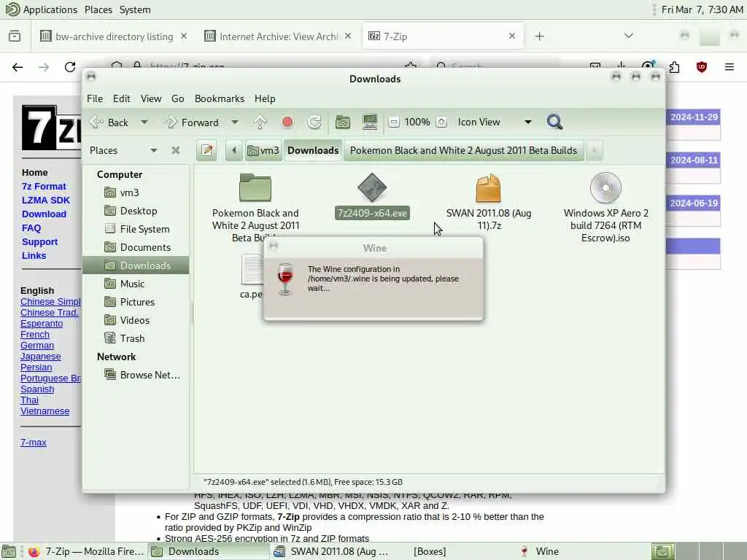Select the Pokemon Black and White 2 folder icon
This screenshot has width=747, height=560.
click(x=255, y=187)
